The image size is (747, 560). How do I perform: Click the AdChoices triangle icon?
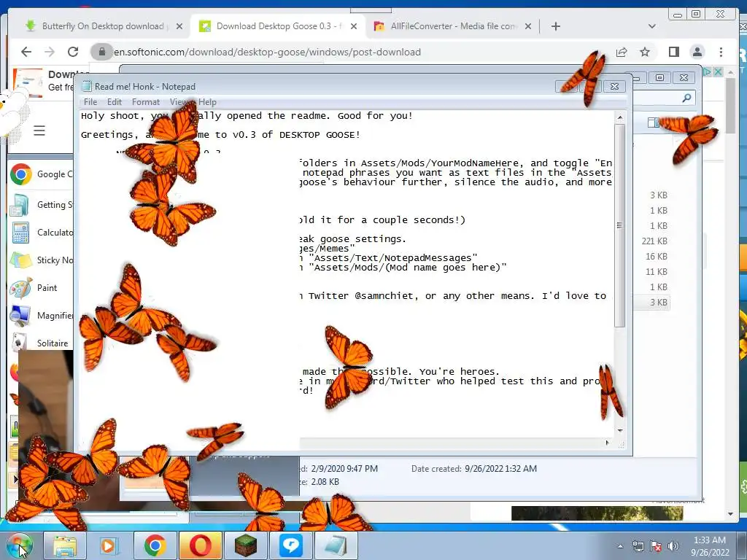click(x=707, y=72)
